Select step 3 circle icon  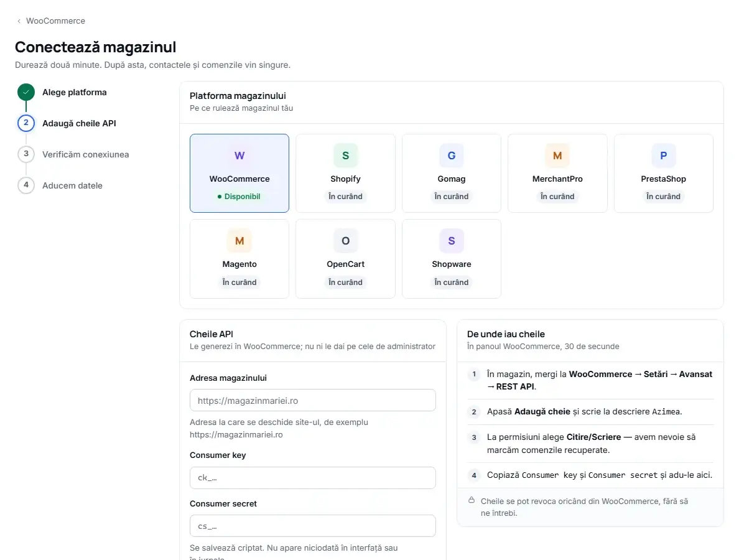26,154
